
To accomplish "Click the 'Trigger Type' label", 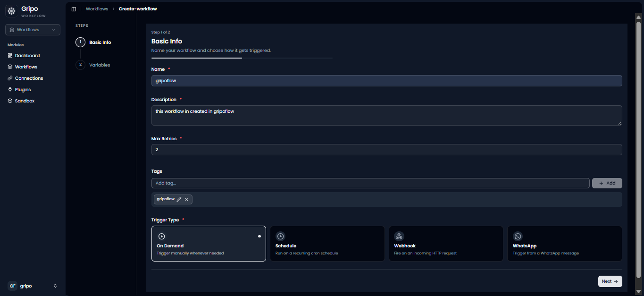I will (x=165, y=220).
